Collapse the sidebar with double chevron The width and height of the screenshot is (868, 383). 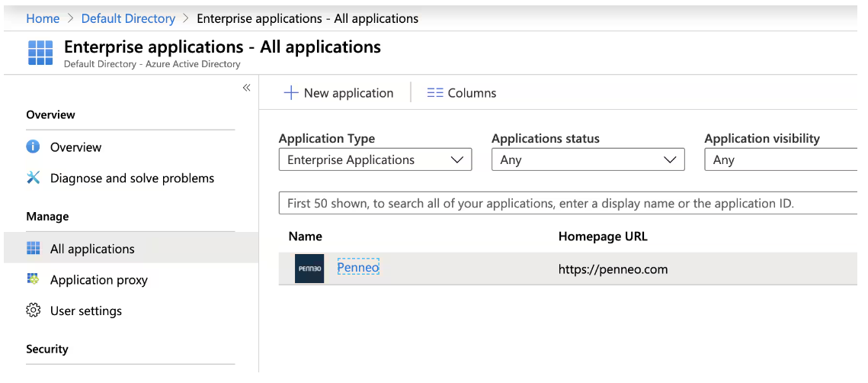tap(247, 88)
